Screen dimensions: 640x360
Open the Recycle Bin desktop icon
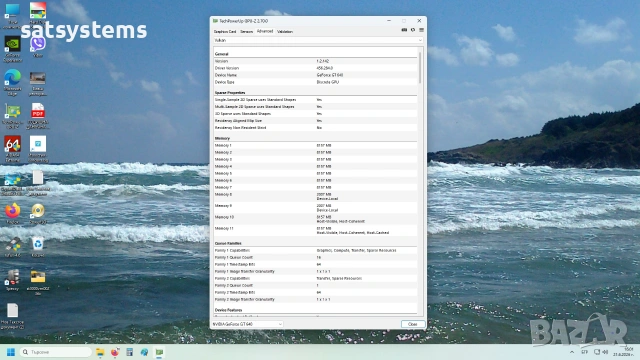[x=38, y=247]
